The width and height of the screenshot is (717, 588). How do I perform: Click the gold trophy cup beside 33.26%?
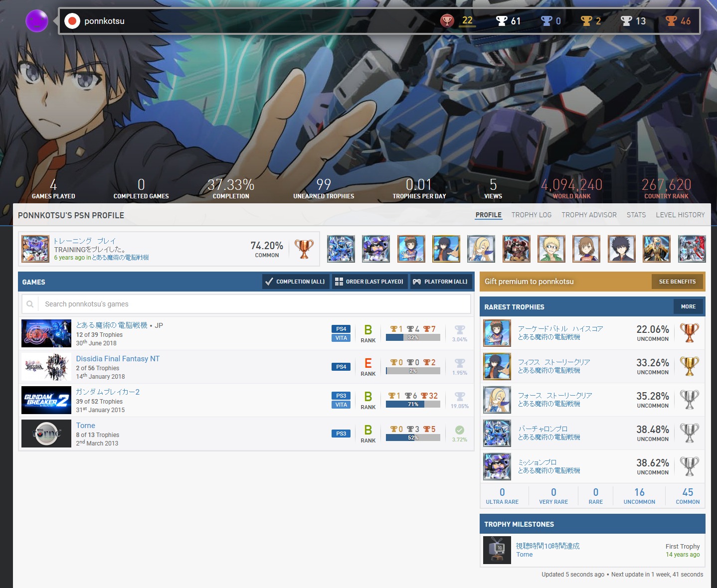click(x=690, y=366)
